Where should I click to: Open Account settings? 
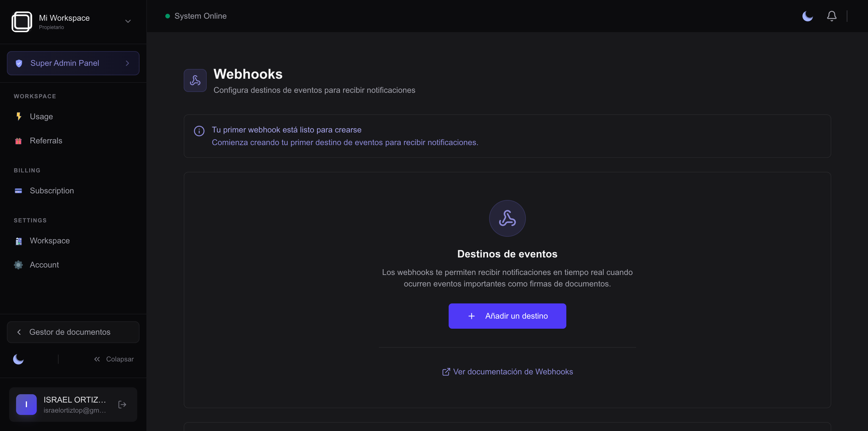tap(44, 265)
